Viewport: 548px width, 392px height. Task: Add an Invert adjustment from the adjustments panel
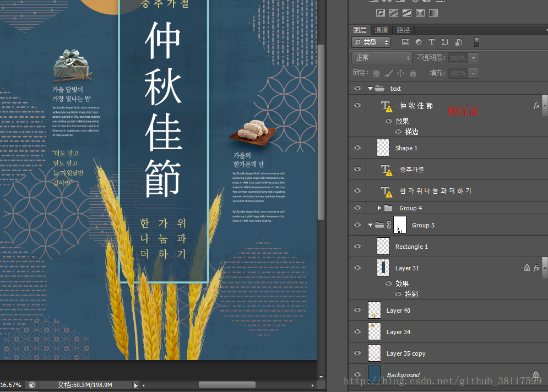click(380, 13)
